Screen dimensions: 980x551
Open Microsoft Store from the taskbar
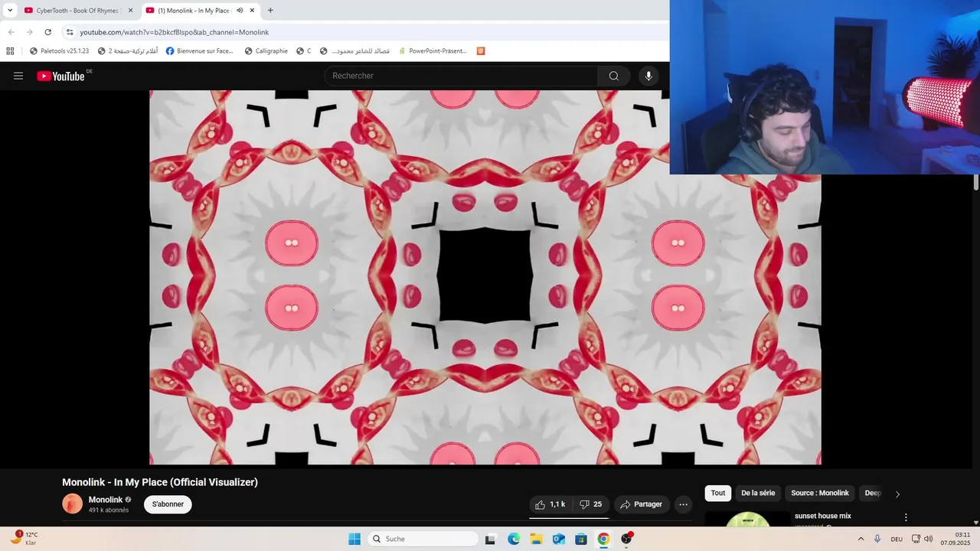click(x=581, y=539)
